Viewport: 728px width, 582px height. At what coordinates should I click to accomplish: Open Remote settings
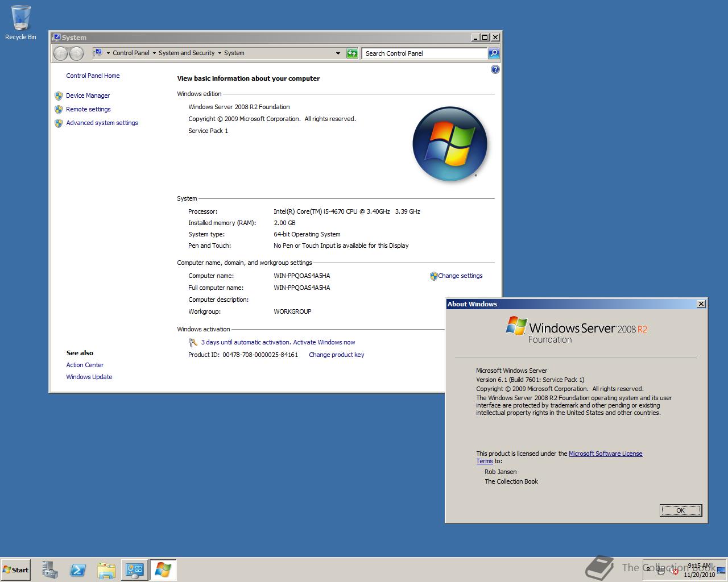coord(88,110)
